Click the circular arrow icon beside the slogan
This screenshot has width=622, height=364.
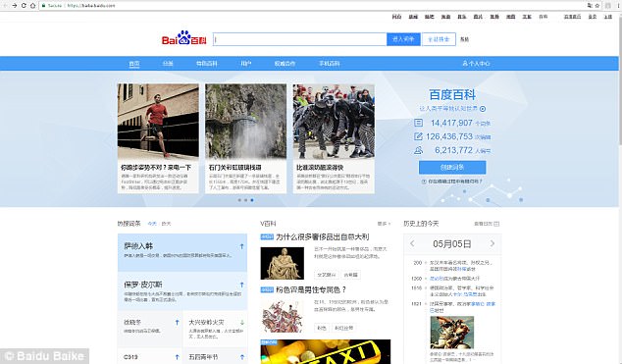483,109
